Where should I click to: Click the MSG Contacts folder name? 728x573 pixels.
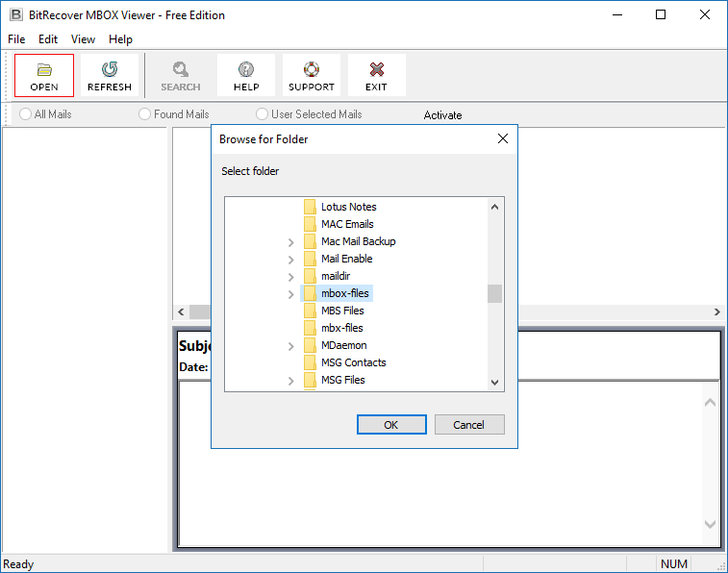354,362
